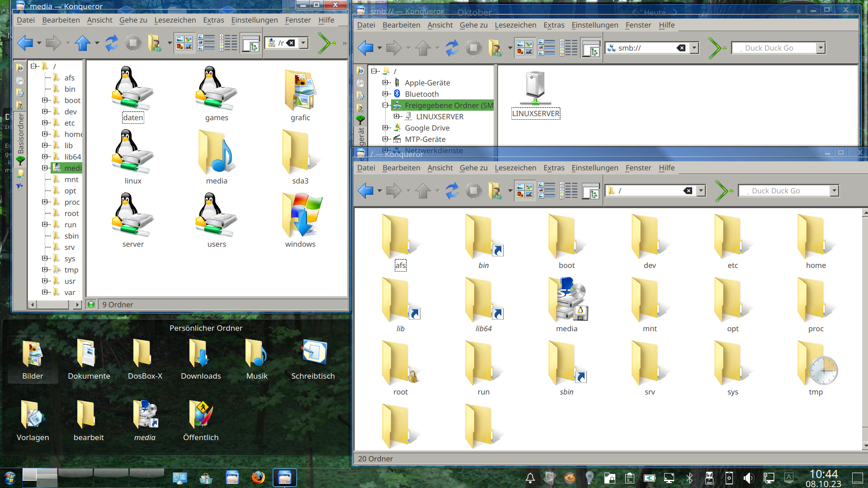Image resolution: width=868 pixels, height=488 pixels.
Task: Expand the var tree node
Action: 45,292
